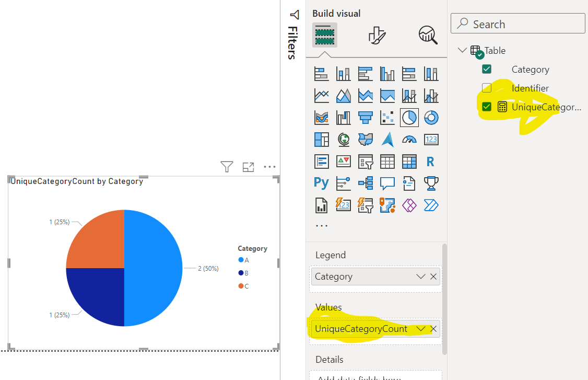588x380 pixels.
Task: Add a Q&A visual
Action: (x=387, y=183)
